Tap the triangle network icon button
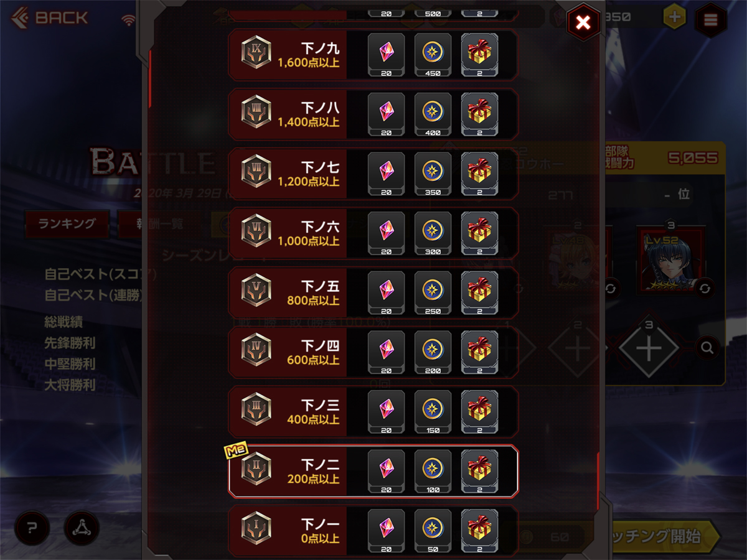 point(82,528)
